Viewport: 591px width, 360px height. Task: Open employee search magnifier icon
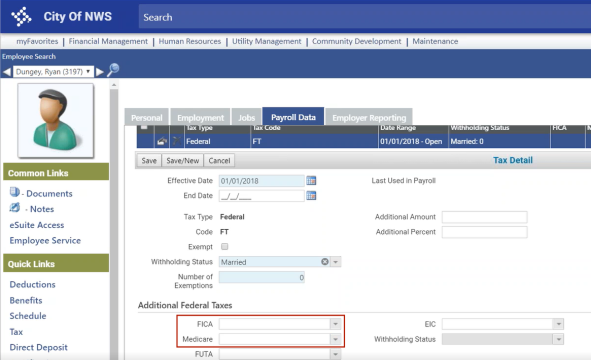pyautogui.click(x=113, y=70)
